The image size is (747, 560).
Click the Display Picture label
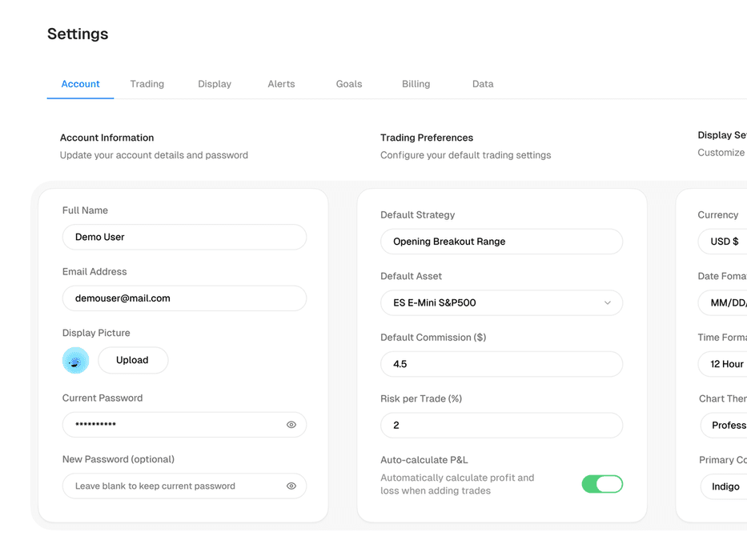click(96, 333)
